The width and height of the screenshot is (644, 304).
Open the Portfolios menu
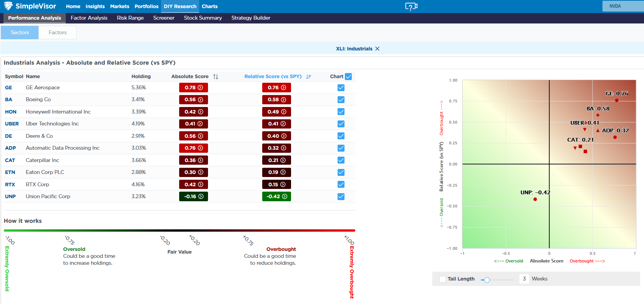click(146, 7)
